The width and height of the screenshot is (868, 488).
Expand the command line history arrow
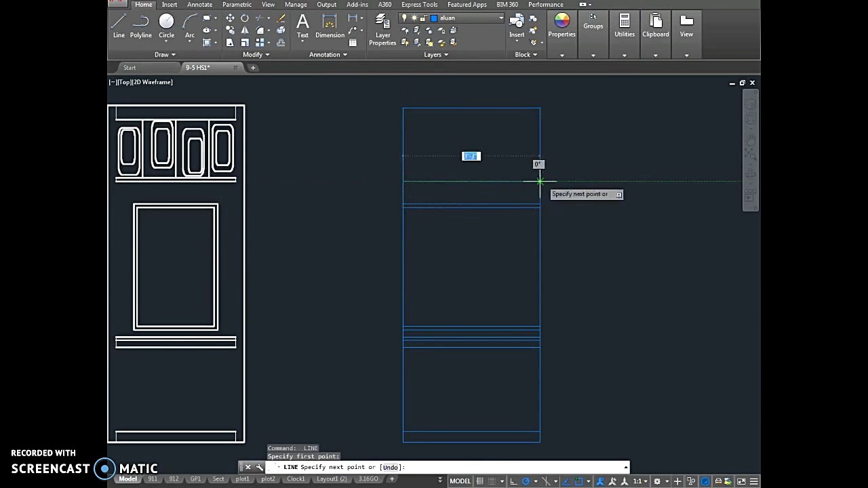pyautogui.click(x=625, y=467)
